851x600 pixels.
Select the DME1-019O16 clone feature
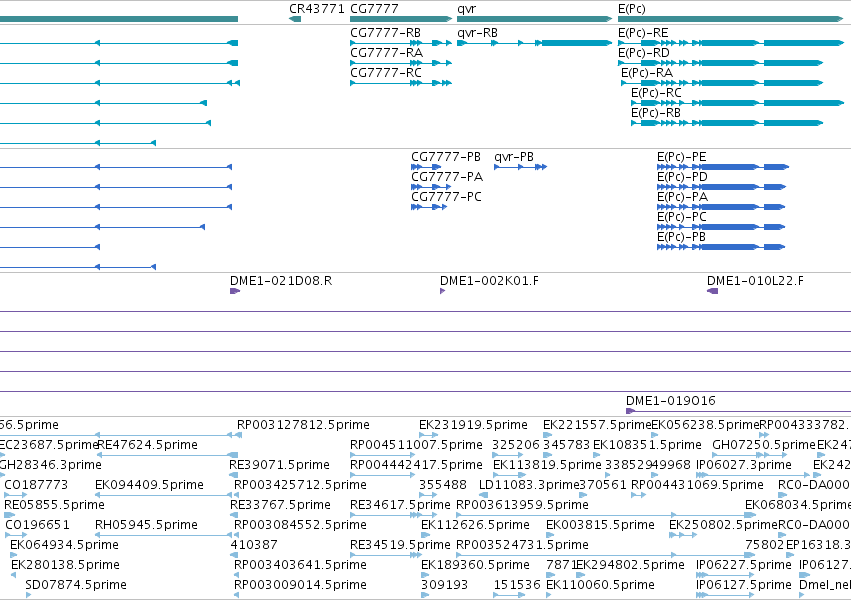(738, 411)
